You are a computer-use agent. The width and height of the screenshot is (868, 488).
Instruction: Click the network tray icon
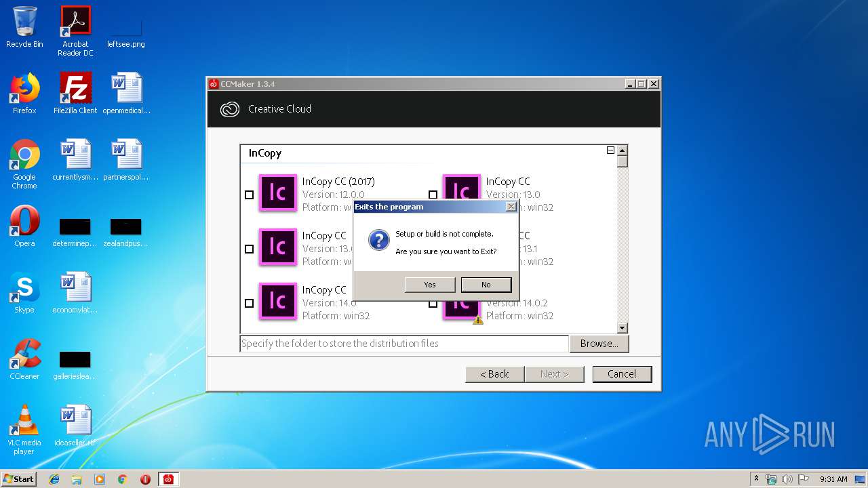click(771, 479)
